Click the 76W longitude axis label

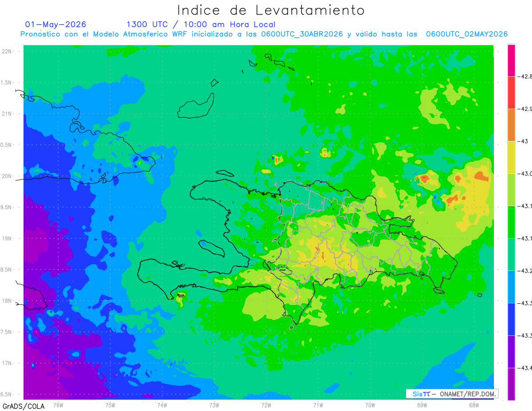58,405
